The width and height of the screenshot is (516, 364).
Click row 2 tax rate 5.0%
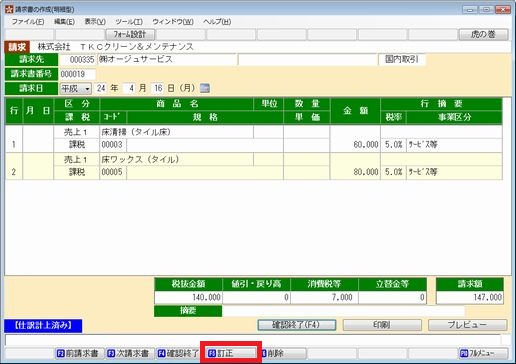coord(393,172)
